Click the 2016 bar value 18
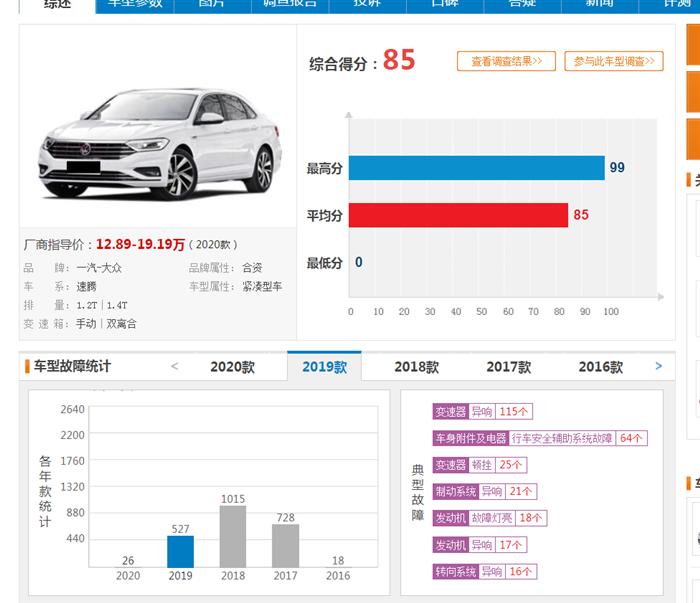The image size is (700, 603). (x=338, y=561)
